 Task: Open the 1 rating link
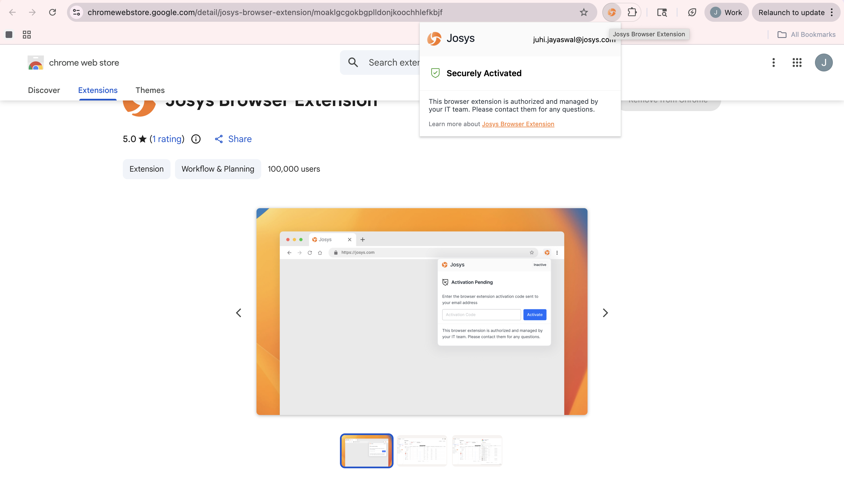pyautogui.click(x=167, y=139)
